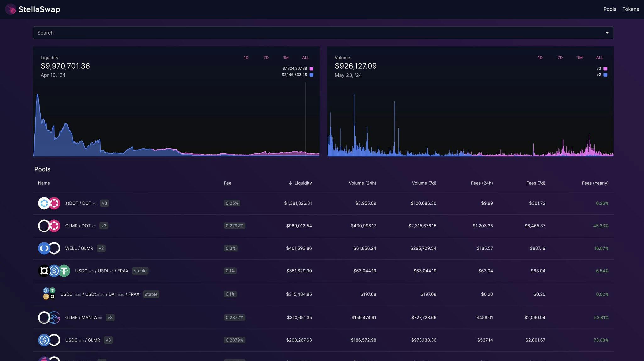Open the Pools navigation item
This screenshot has width=644, height=361.
610,9
